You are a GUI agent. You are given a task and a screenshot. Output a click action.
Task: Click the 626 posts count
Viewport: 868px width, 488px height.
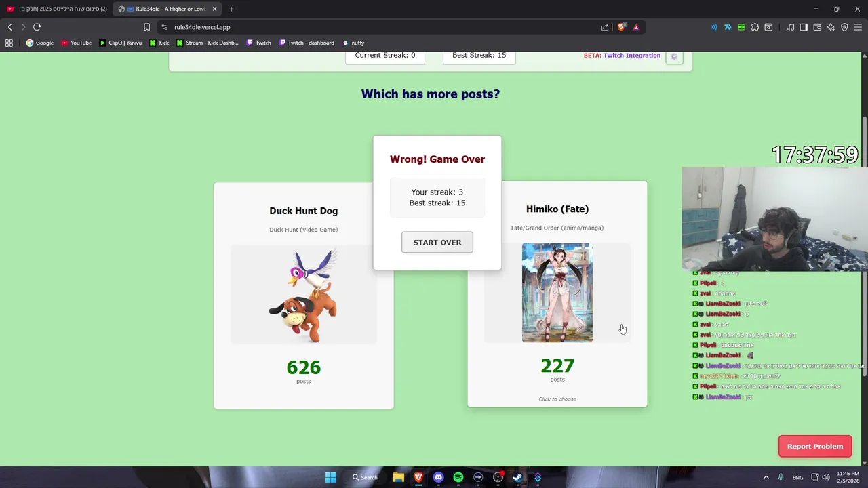304,367
